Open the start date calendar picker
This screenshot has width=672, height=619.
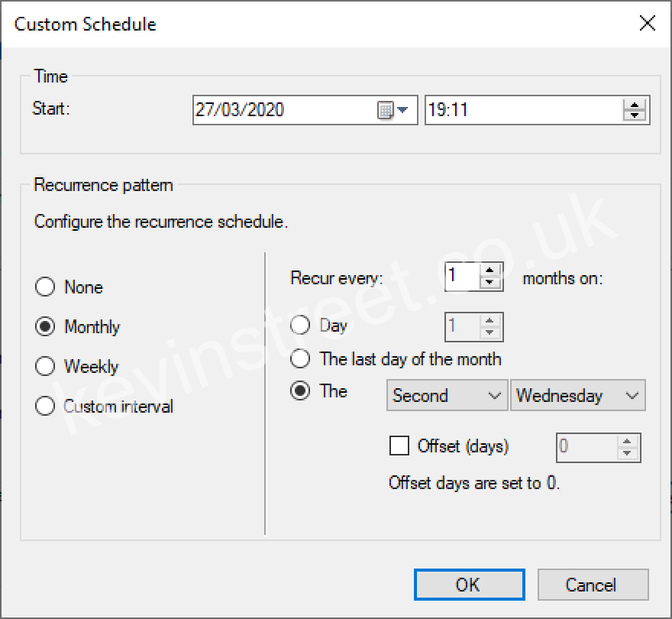pos(393,110)
